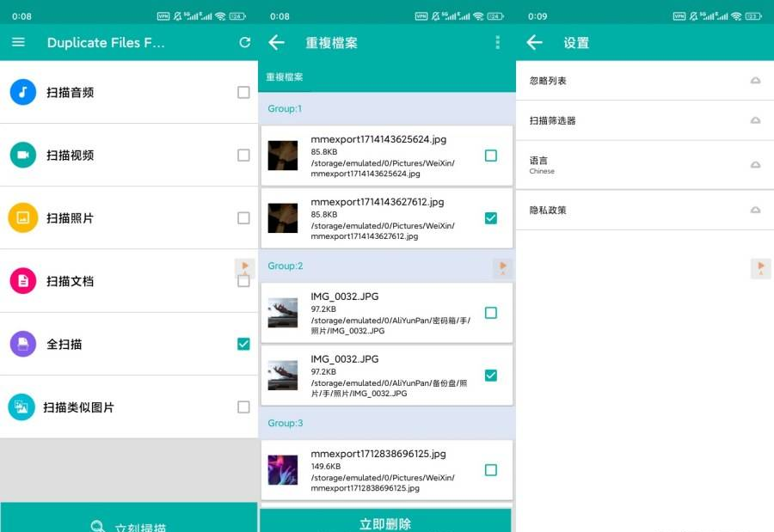Tap the battery indicator on Duplicate Files screen
This screenshot has height=532, width=774.
pyautogui.click(x=237, y=16)
